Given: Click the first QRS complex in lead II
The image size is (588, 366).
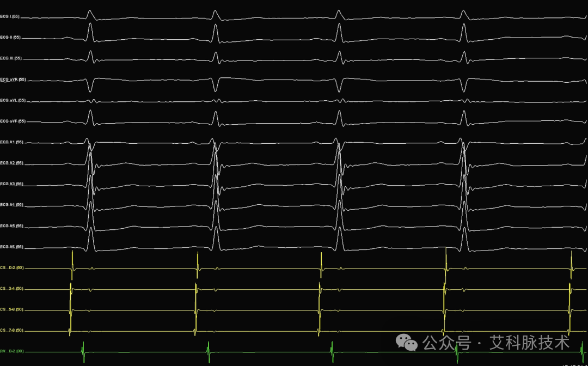Looking at the screenshot, I should point(90,33).
